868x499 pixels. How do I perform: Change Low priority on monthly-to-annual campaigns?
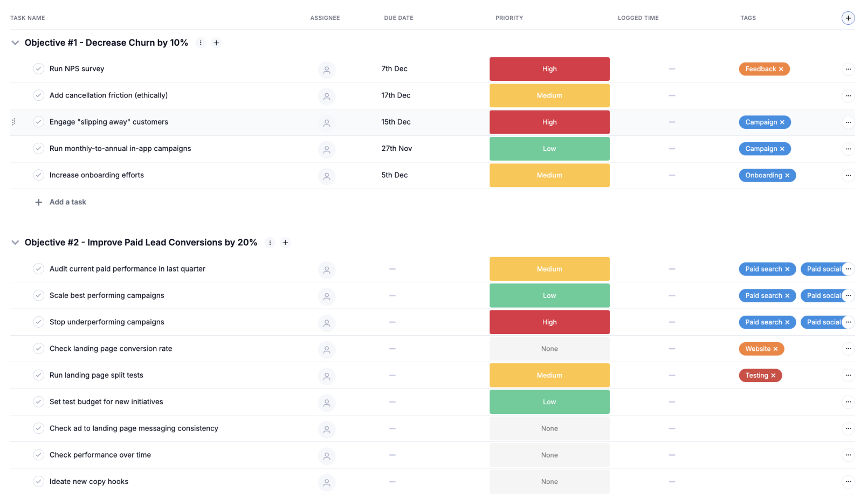549,149
